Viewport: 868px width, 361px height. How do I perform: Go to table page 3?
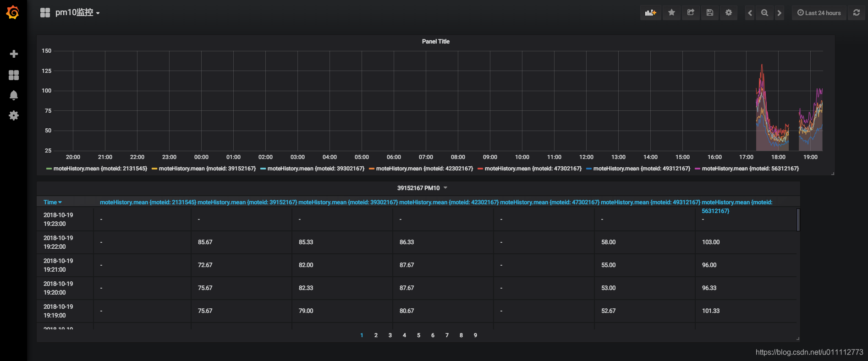390,335
